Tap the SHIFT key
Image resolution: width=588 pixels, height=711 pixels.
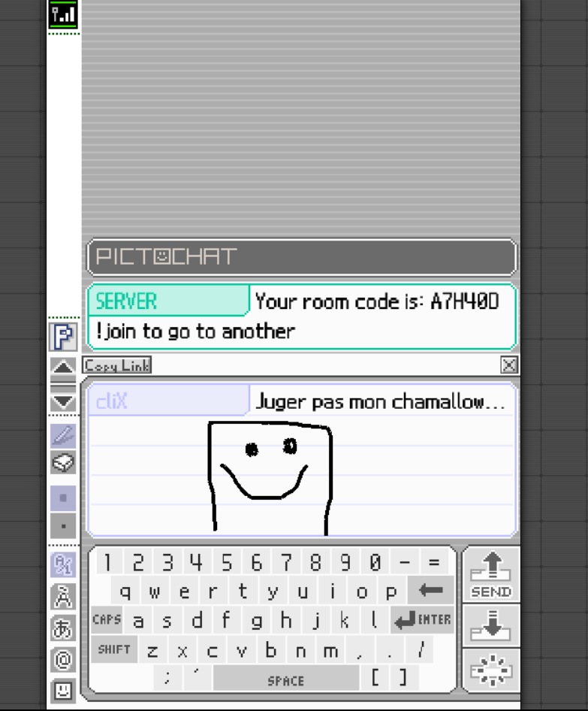click(114, 649)
